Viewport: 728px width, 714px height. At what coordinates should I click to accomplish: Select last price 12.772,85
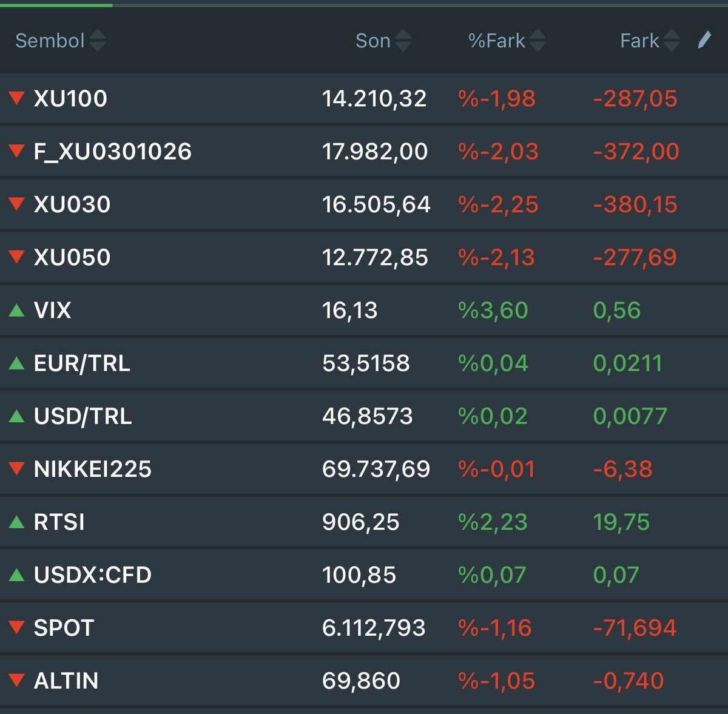point(375,257)
